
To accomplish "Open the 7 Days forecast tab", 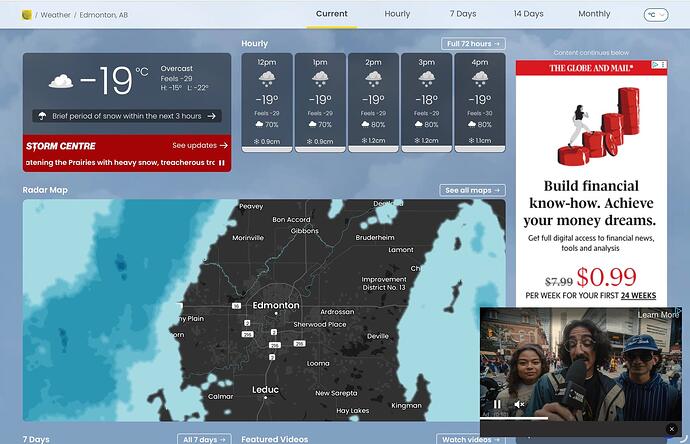I will point(463,14).
